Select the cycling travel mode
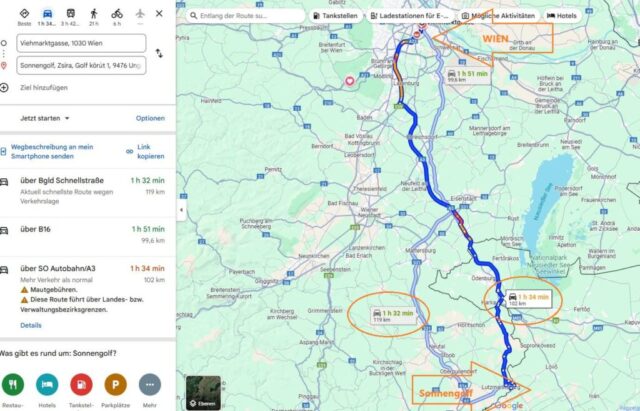The image size is (640, 411). (x=117, y=13)
